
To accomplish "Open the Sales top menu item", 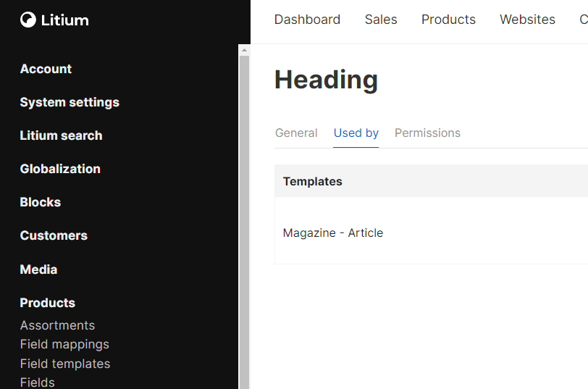I will click(381, 20).
